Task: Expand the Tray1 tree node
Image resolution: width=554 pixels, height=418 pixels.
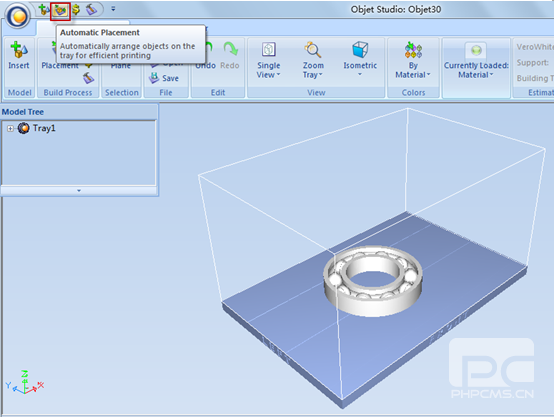Action: (x=10, y=129)
